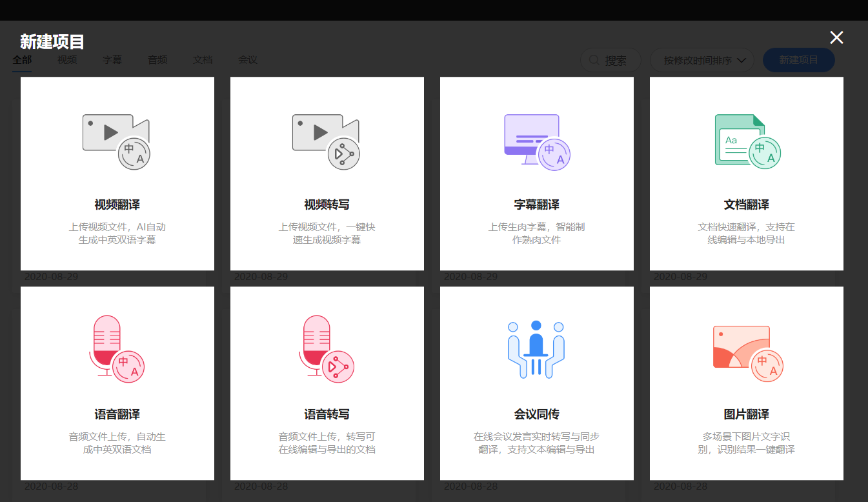The image size is (868, 502).
Task: Switch to the 全部 tab
Action: tap(22, 60)
